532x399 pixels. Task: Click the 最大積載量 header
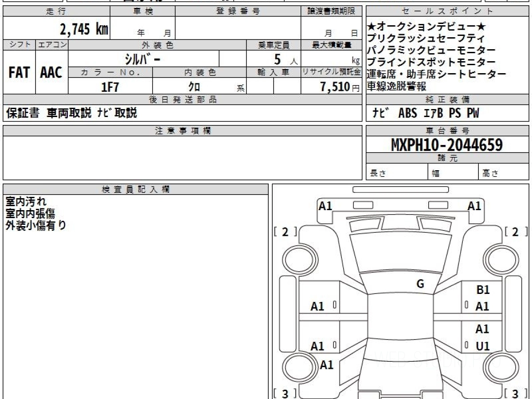pyautogui.click(x=331, y=45)
